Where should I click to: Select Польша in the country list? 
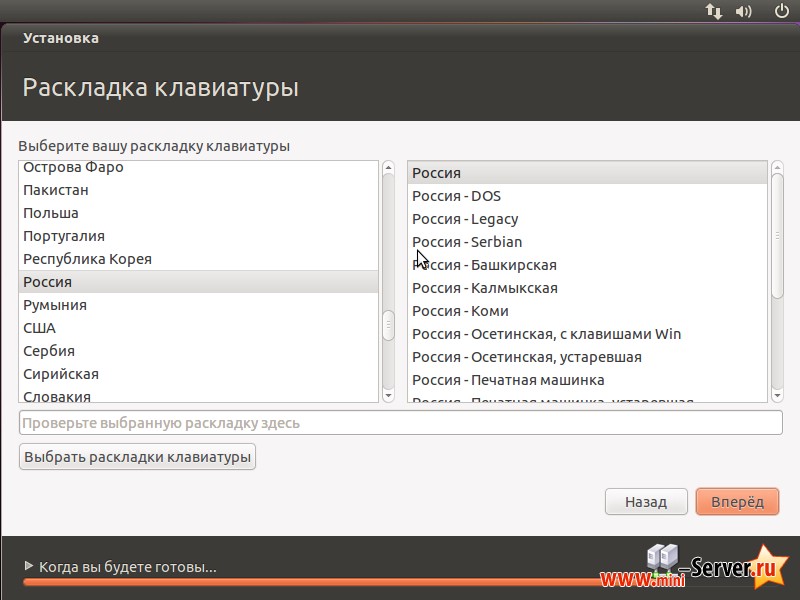click(x=51, y=213)
